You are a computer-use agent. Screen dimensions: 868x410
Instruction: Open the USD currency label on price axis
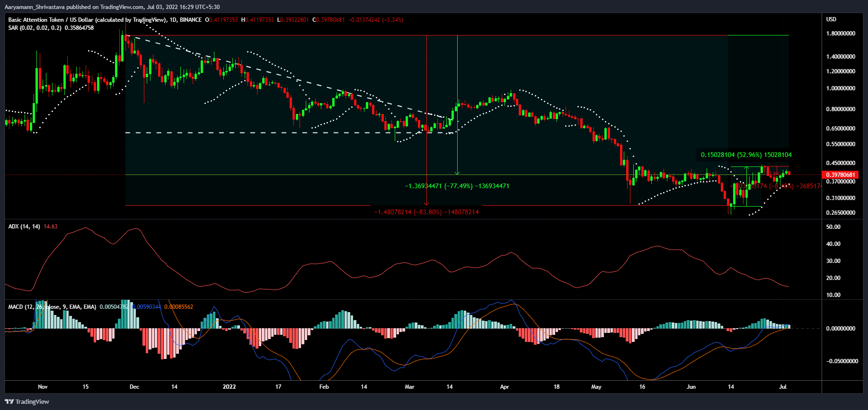(831, 19)
